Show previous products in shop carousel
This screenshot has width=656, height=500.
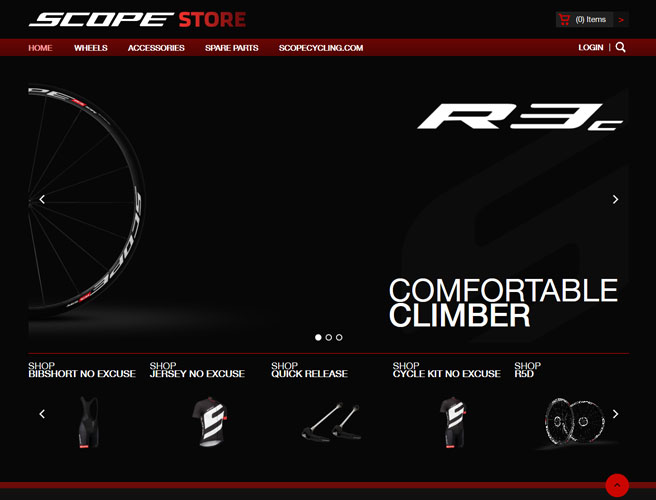[42, 414]
